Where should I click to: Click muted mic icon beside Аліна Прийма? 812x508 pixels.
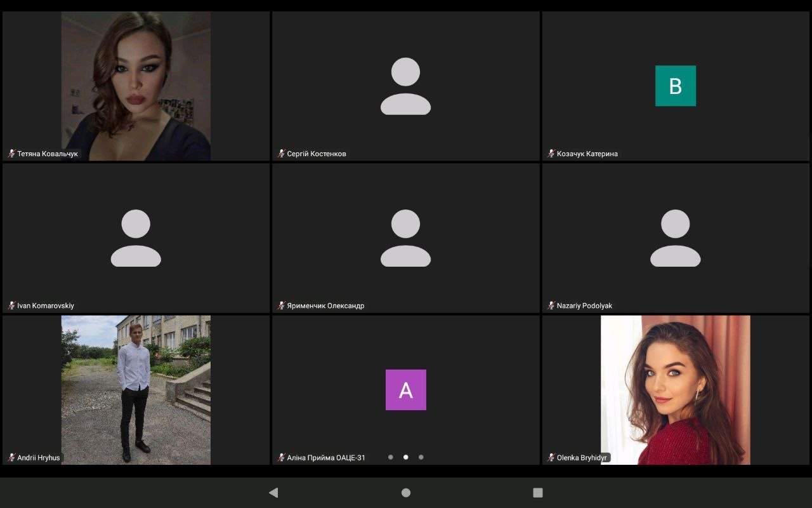pyautogui.click(x=282, y=457)
